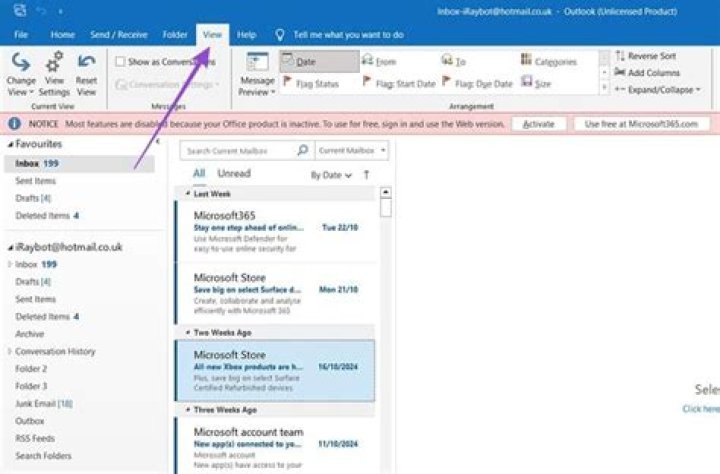Switch to Unread messages filter
The width and height of the screenshot is (720, 474).
click(x=234, y=174)
